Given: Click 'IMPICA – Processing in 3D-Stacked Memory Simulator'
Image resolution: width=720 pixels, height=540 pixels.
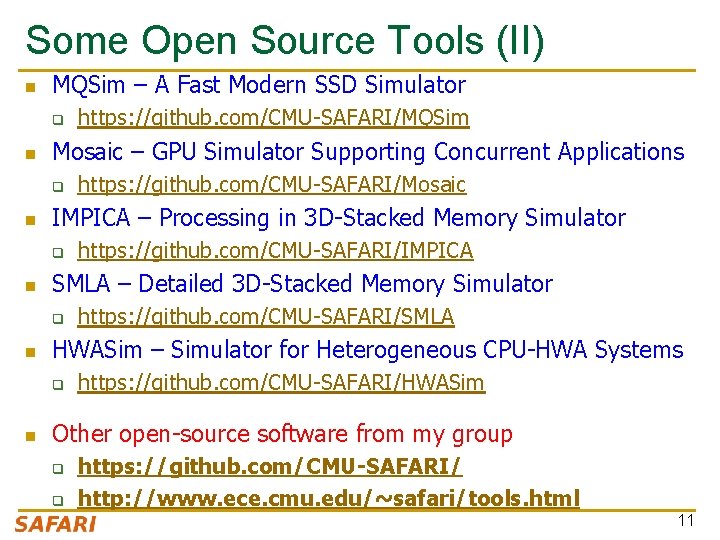Looking at the screenshot, I should coord(339,218).
